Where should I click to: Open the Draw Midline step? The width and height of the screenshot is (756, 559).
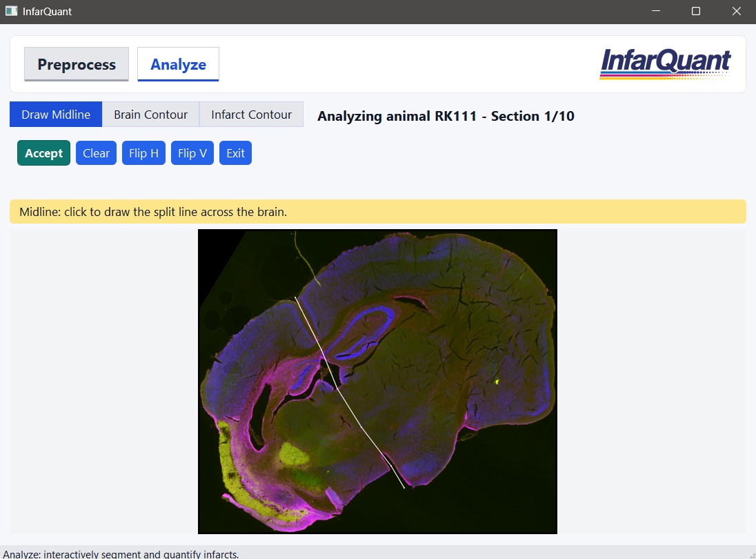point(55,114)
